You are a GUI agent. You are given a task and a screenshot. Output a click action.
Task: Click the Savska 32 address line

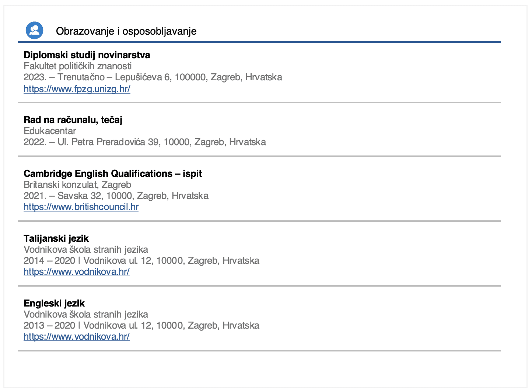pyautogui.click(x=116, y=196)
